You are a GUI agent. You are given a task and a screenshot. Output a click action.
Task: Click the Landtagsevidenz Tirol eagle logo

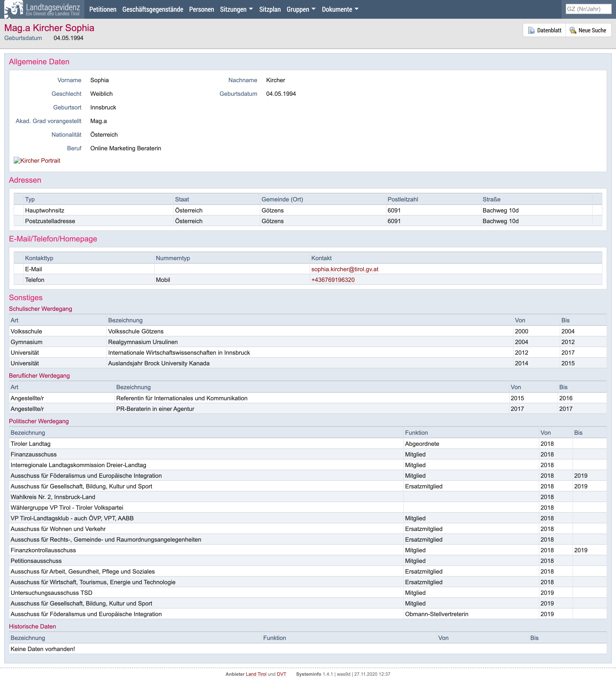(13, 9)
